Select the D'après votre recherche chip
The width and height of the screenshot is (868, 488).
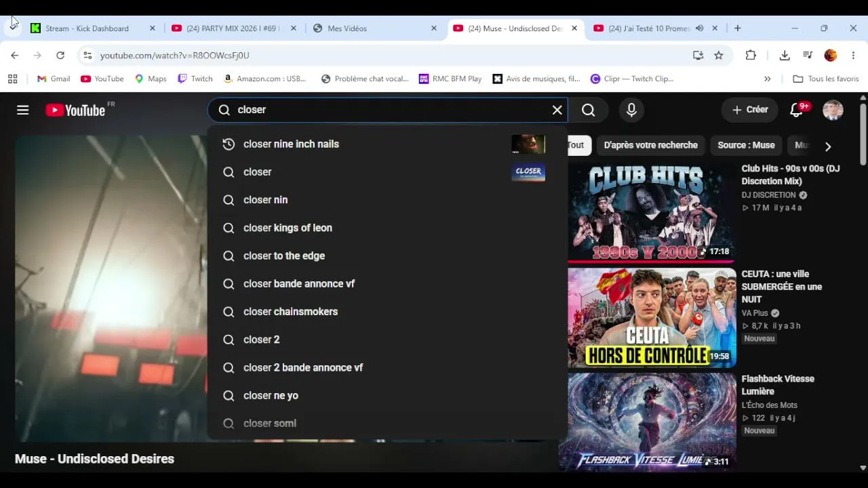(650, 145)
